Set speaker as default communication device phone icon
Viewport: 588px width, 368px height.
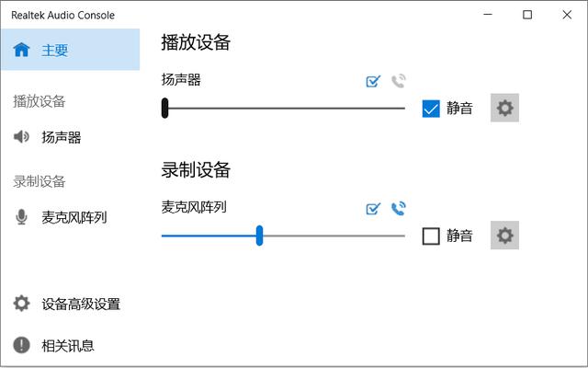tap(399, 81)
